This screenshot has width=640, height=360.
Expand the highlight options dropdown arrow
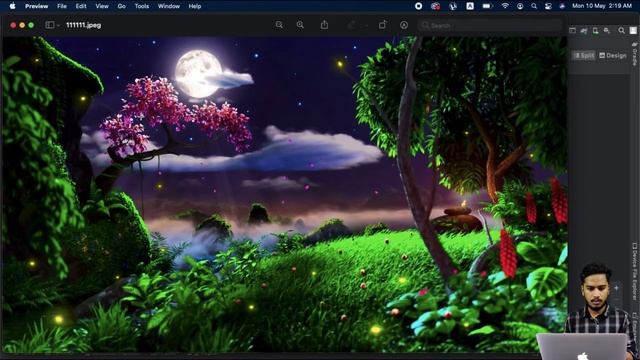(366, 25)
